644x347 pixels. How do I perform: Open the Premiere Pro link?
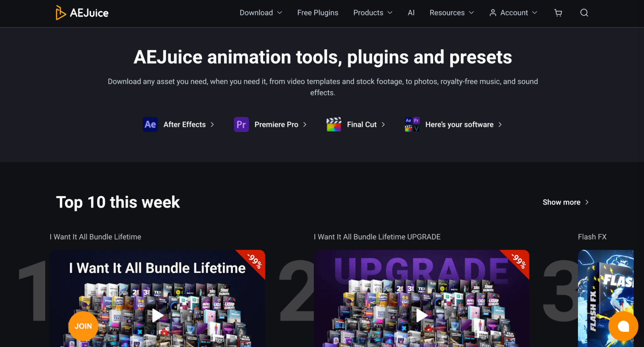coord(270,125)
